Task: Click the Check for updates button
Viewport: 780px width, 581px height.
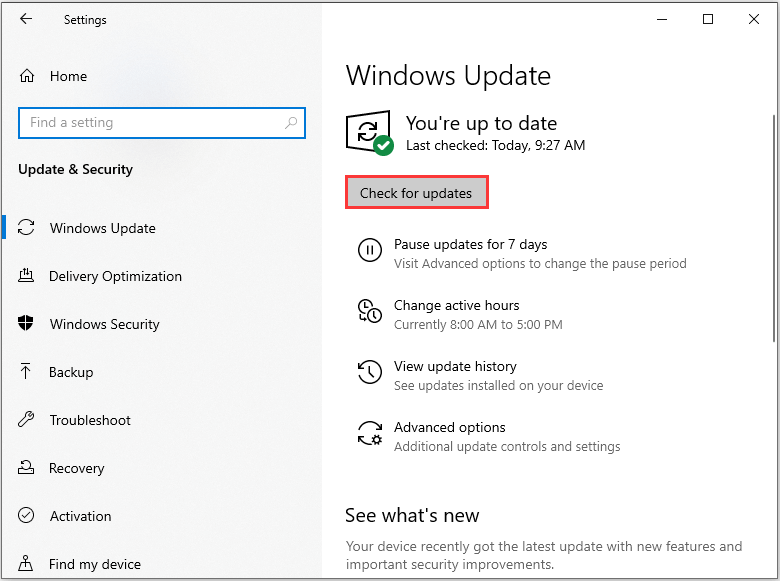Action: (x=417, y=193)
